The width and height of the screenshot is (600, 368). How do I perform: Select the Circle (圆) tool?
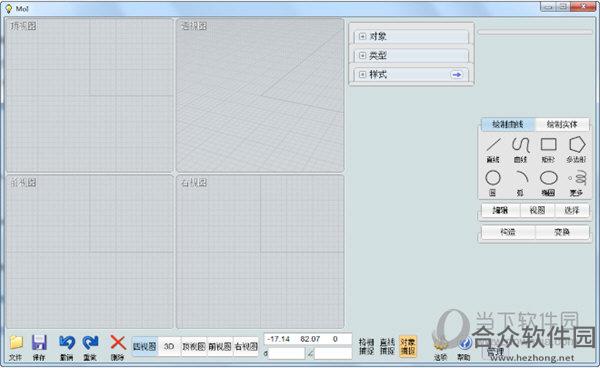493,183
